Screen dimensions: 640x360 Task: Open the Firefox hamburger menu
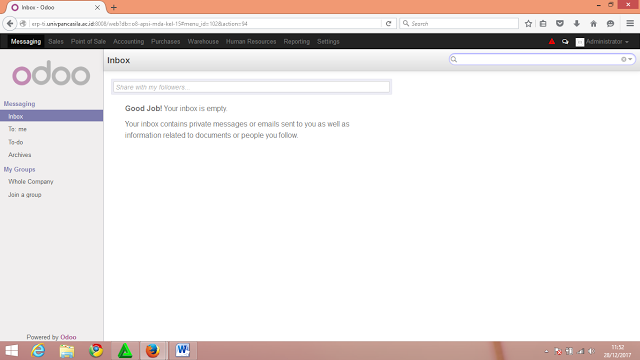click(x=630, y=24)
